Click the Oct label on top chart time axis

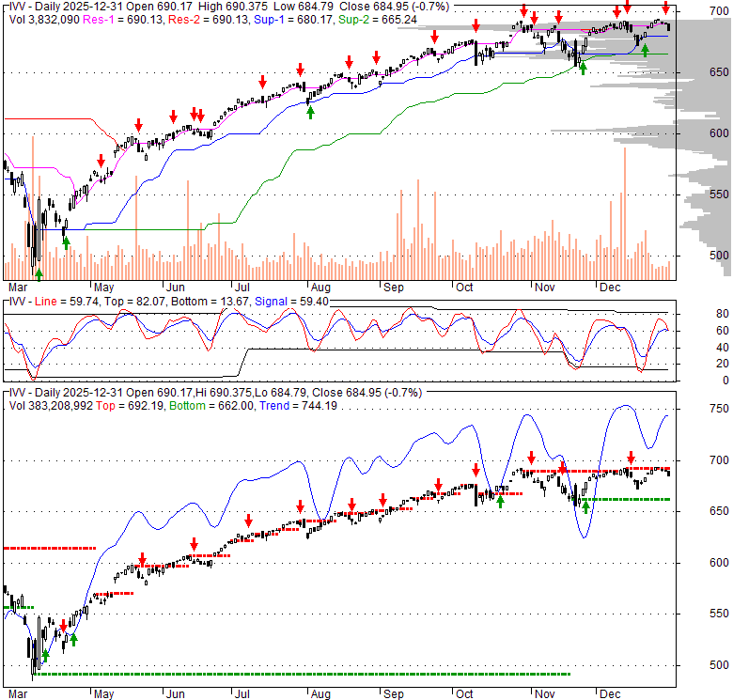[464, 287]
